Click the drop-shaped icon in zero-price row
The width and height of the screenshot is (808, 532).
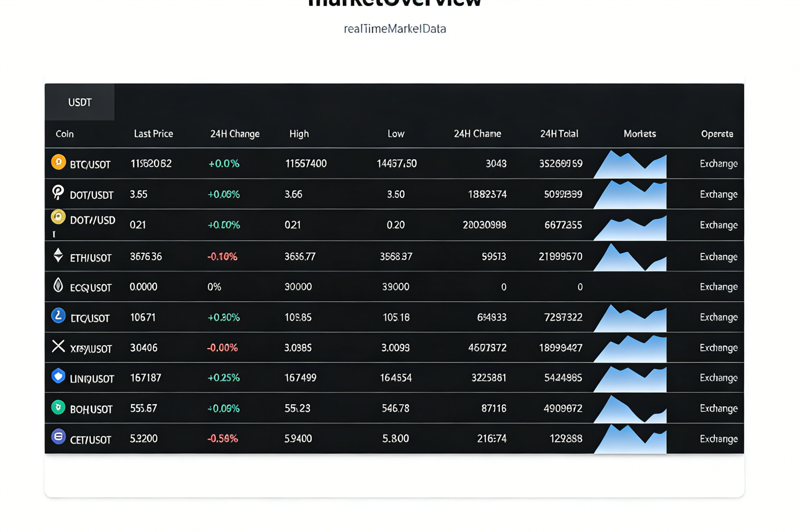(x=58, y=285)
